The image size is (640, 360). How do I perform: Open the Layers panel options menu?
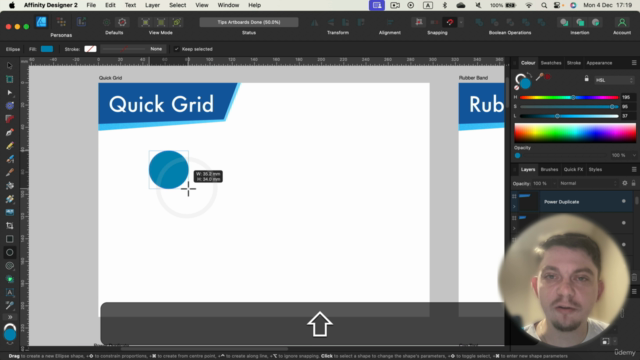634,169
